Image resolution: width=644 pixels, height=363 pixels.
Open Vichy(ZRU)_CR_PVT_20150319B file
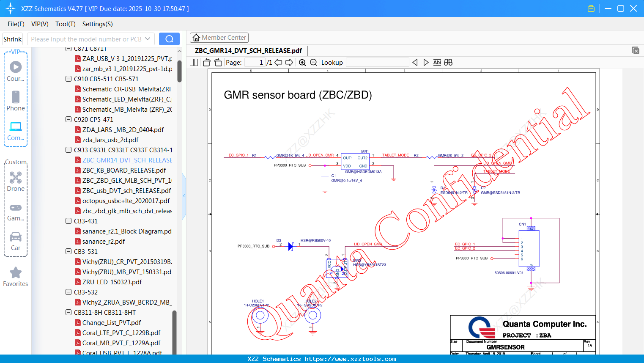127,261
